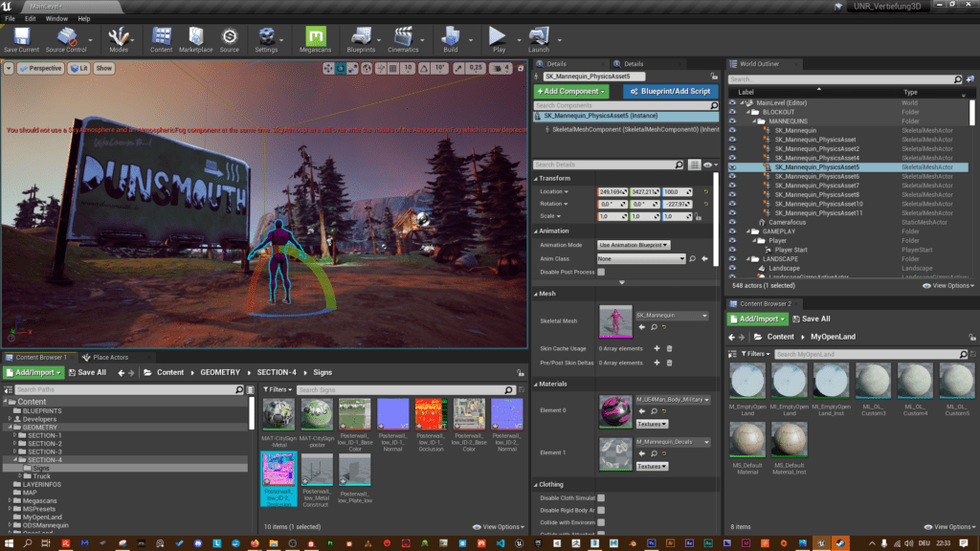Launch Megascans from the toolbar
980x551 pixels.
(x=315, y=40)
